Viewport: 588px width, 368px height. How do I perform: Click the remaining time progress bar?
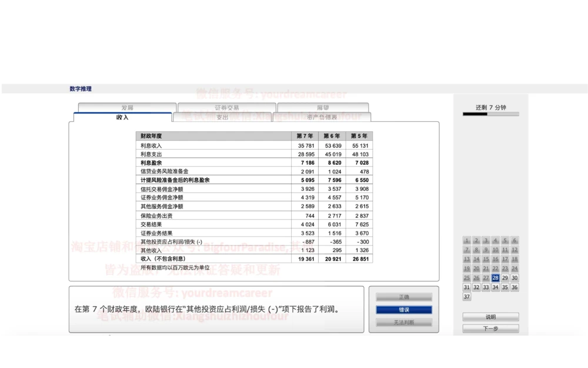tap(490, 113)
